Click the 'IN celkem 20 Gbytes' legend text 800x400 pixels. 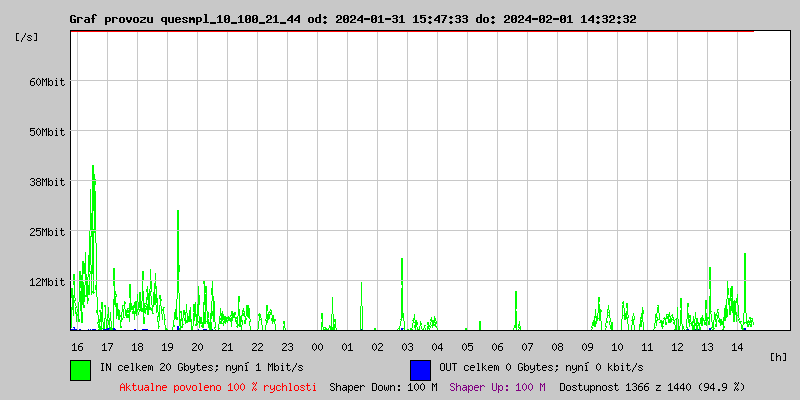coord(202,367)
